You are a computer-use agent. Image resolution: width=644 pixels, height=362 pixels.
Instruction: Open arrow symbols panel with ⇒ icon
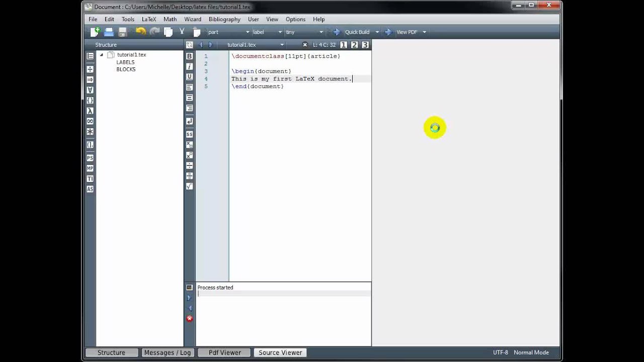[90, 79]
